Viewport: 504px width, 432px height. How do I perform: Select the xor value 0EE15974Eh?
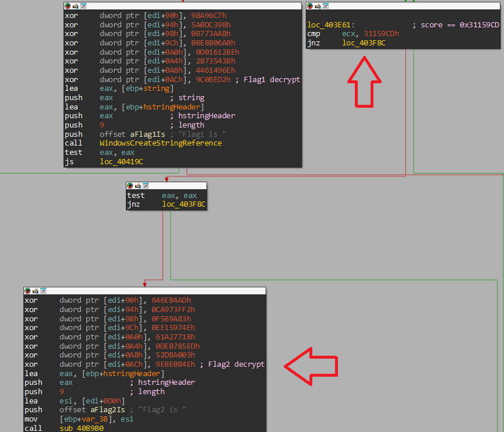(174, 328)
